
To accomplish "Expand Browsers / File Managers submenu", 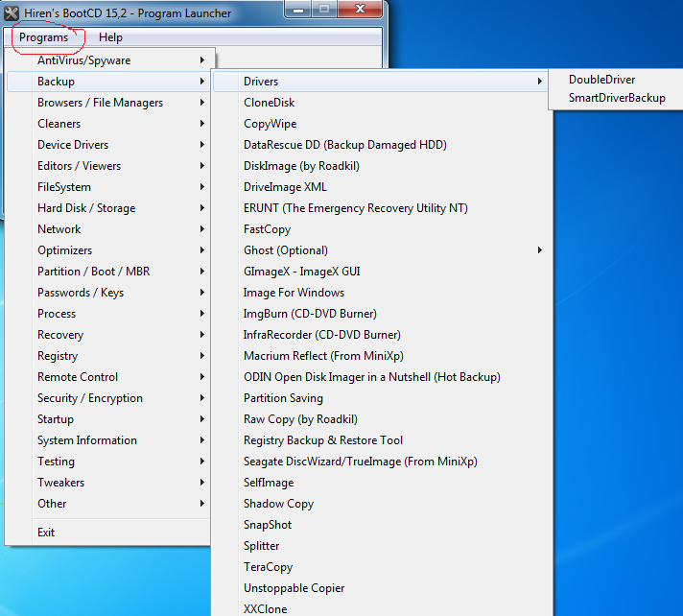I will [109, 103].
